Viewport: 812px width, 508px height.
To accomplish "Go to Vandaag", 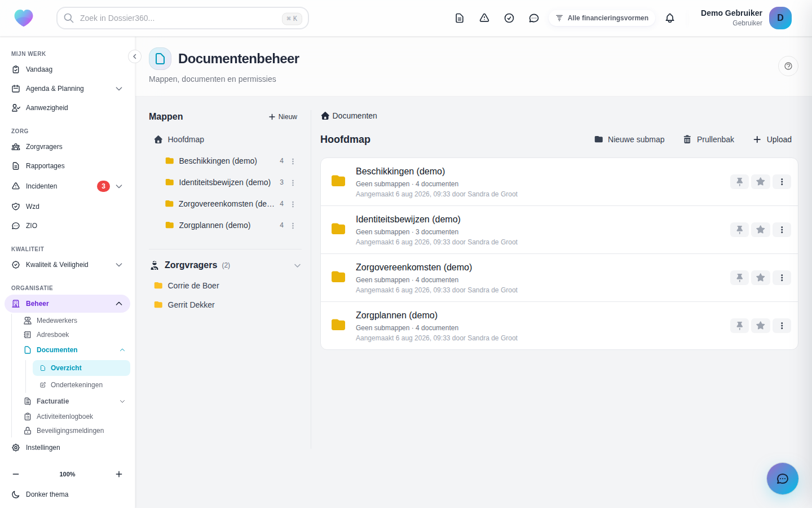I will [x=68, y=69].
